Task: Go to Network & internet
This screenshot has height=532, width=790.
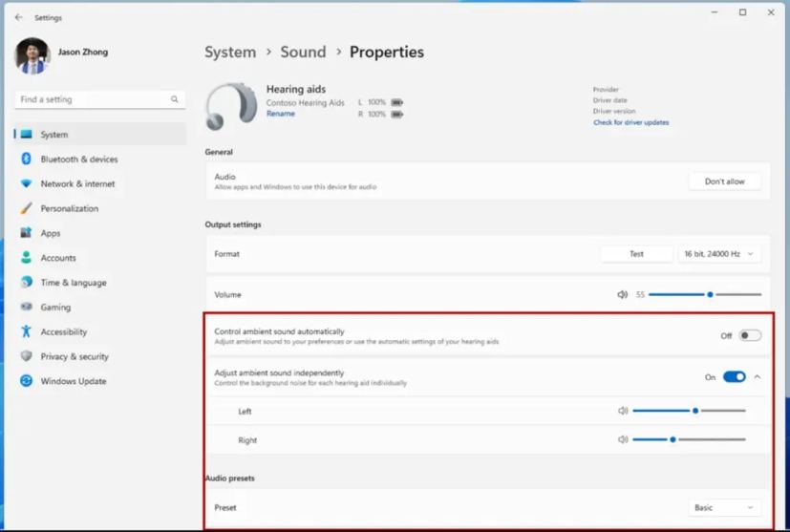Action: (77, 184)
